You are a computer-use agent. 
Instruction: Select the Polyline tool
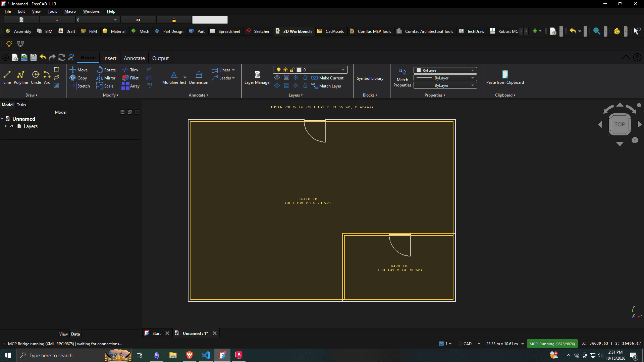(x=21, y=77)
